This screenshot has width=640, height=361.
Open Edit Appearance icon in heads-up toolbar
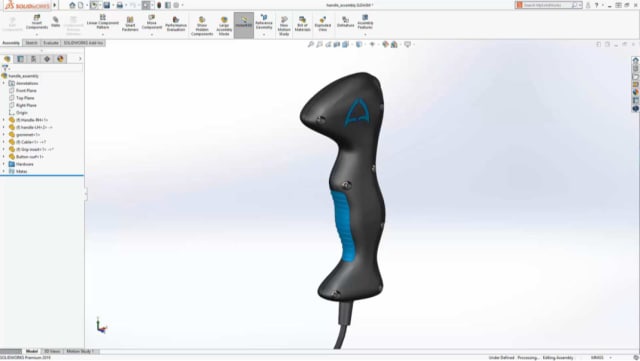[385, 44]
